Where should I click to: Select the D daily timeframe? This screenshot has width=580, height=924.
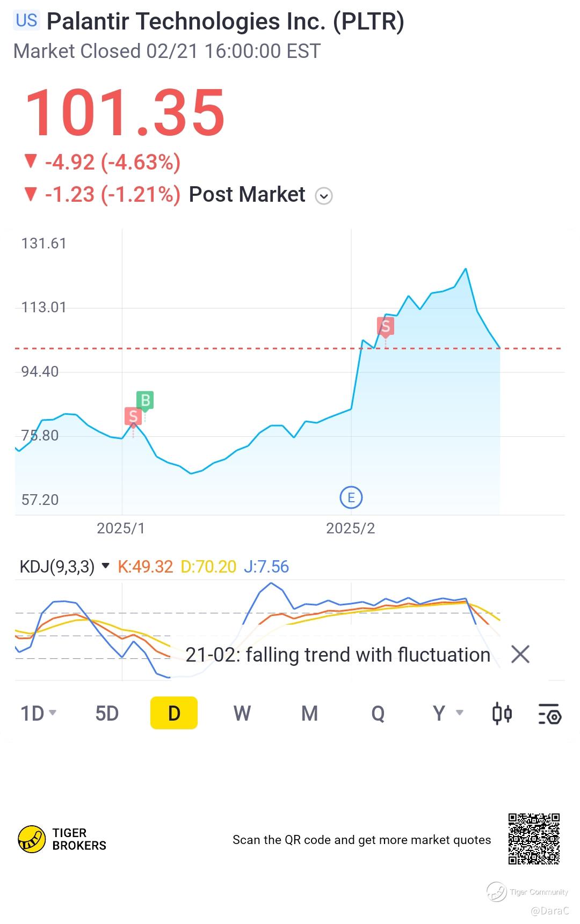(x=174, y=713)
